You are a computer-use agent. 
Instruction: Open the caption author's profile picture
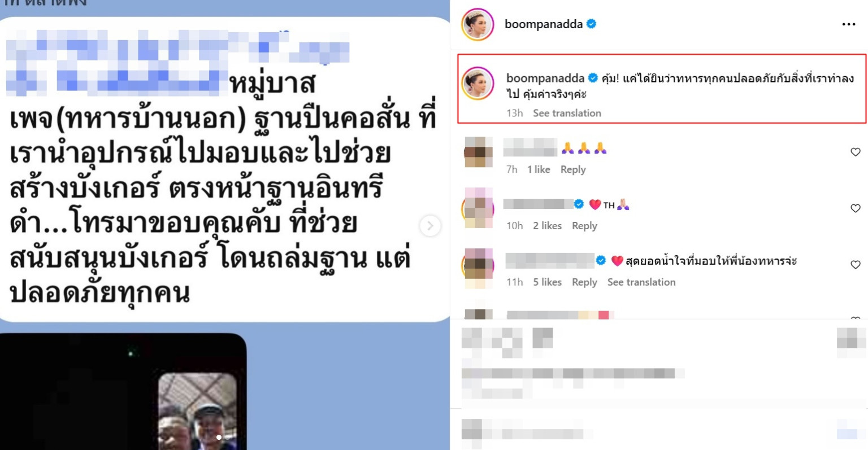(x=478, y=83)
